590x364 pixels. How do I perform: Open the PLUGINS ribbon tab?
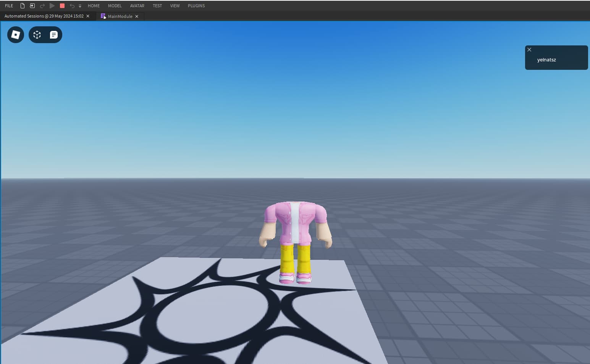point(196,6)
